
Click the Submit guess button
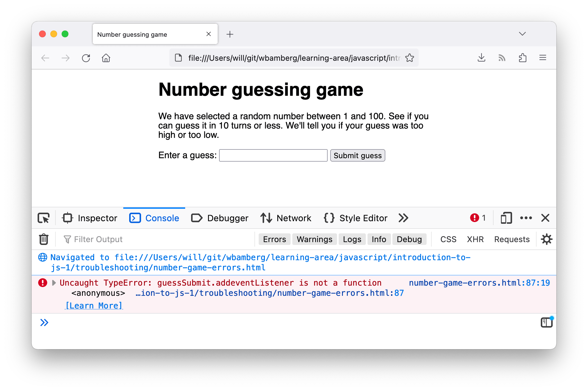358,155
